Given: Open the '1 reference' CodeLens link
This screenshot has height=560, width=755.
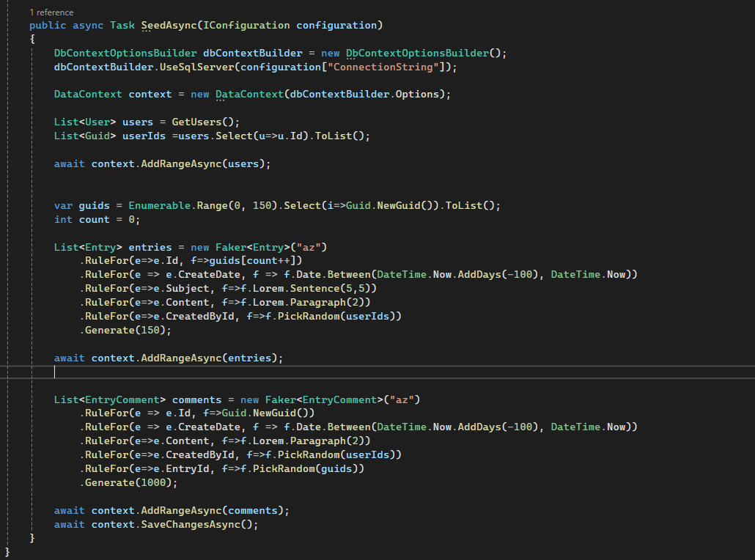Looking at the screenshot, I should [x=51, y=12].
